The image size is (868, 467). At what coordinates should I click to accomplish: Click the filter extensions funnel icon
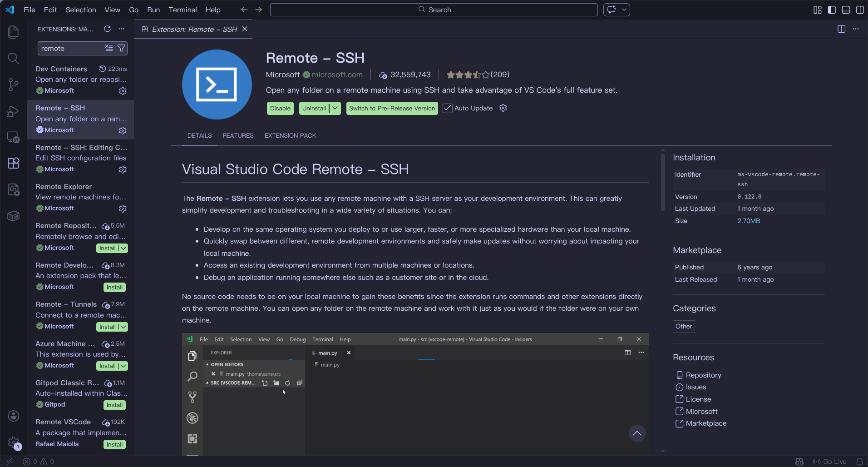(x=121, y=48)
